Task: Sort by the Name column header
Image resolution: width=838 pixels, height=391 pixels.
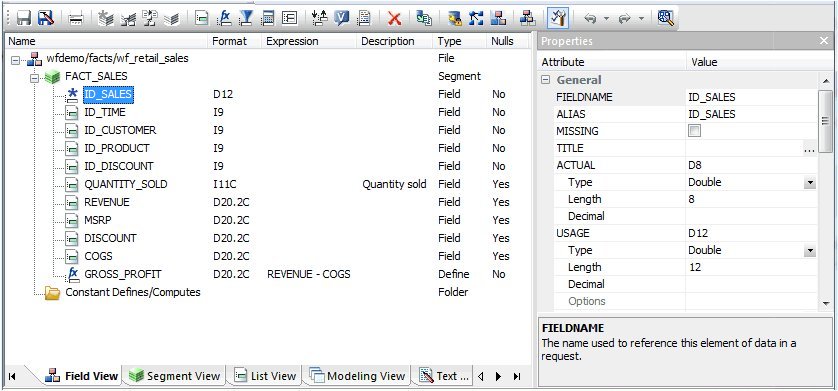Action: pos(106,41)
